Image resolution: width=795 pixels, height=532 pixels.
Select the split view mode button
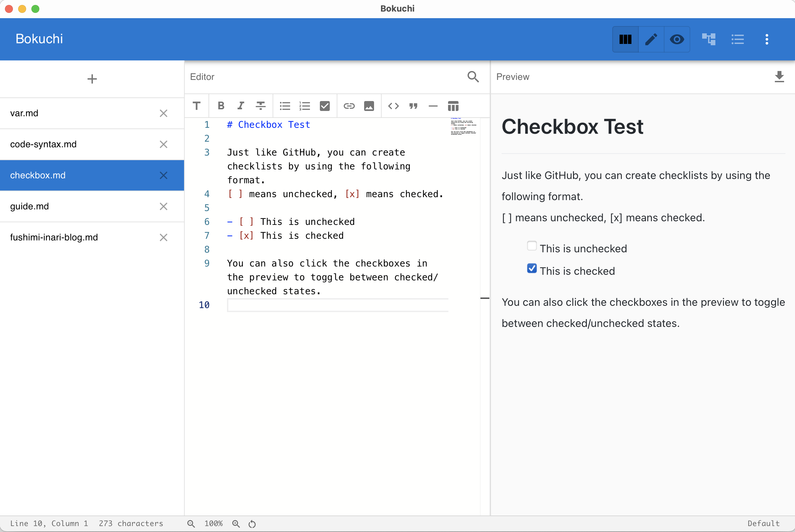tap(625, 39)
